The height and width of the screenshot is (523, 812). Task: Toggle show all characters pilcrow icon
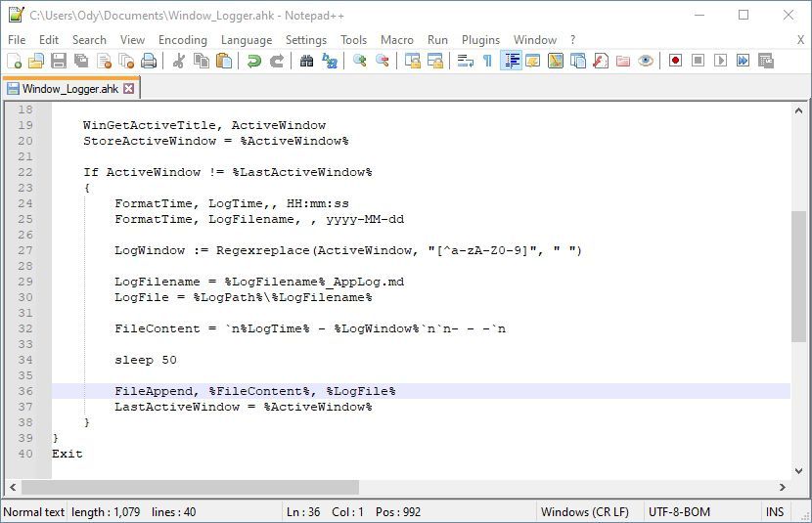pyautogui.click(x=487, y=61)
